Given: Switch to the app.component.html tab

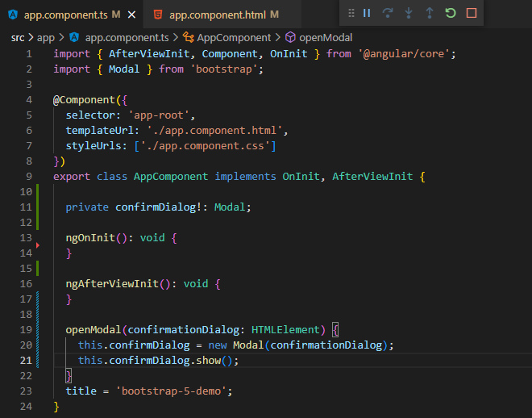Looking at the screenshot, I should point(218,15).
